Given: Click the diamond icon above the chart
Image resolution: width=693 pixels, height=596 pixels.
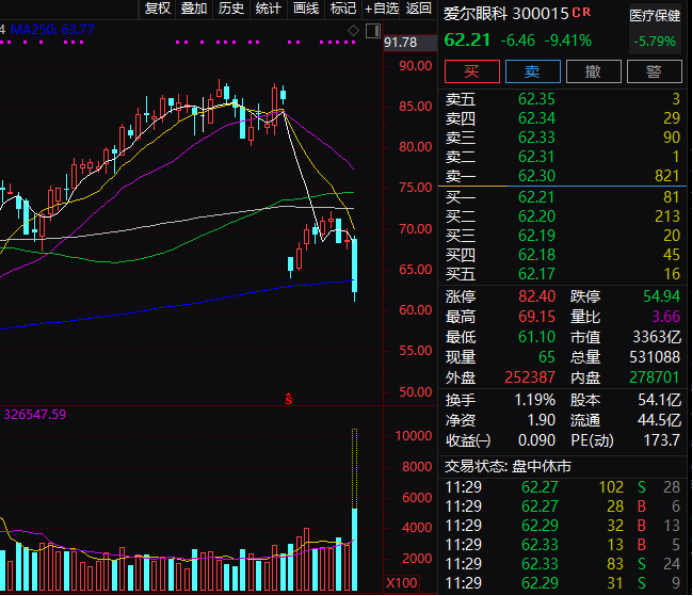Looking at the screenshot, I should (353, 31).
